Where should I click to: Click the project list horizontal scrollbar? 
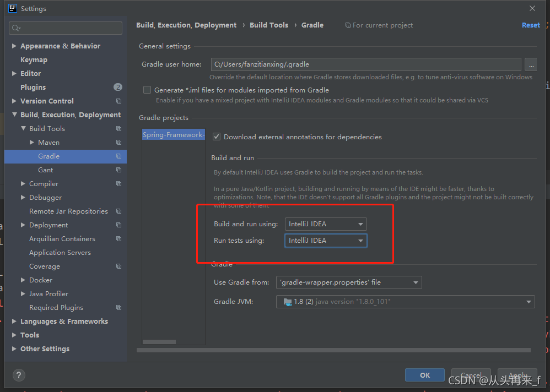pos(159,342)
